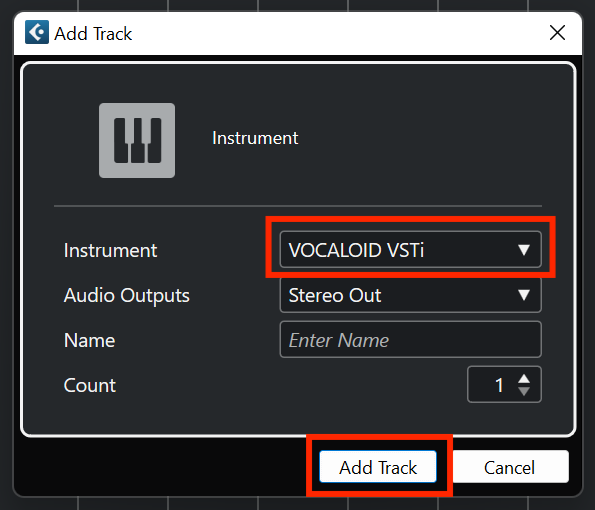Open the Stereo Out audio outputs menu
595x510 pixels.
point(411,295)
